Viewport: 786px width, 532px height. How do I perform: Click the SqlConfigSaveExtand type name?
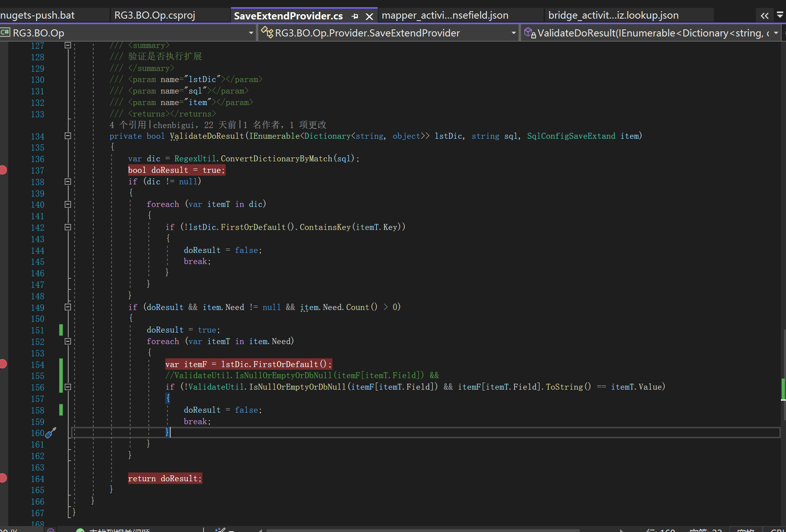tap(571, 136)
